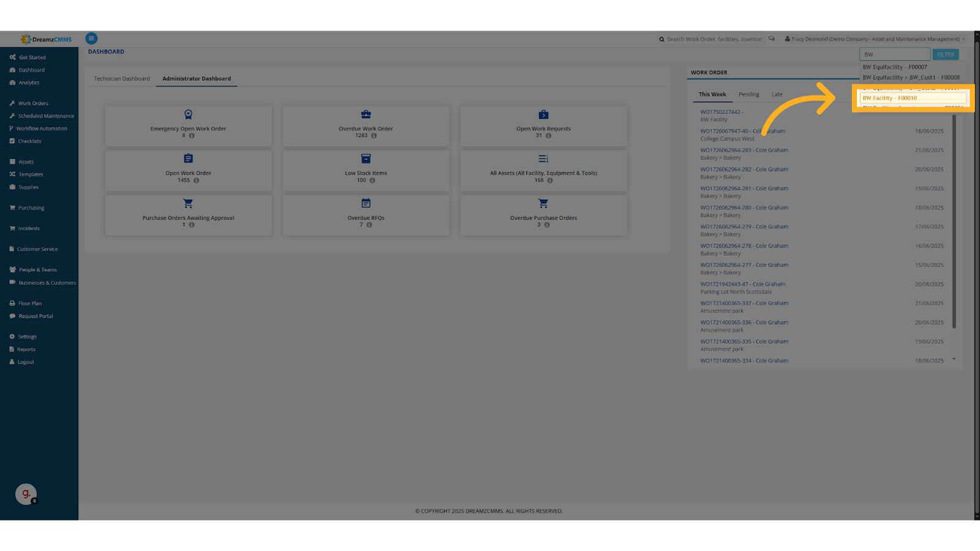Open the Low Stock Items archive icon
980x551 pixels.
(x=366, y=159)
